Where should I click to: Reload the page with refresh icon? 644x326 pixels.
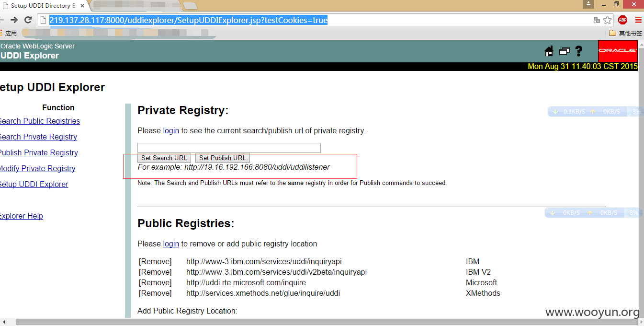(x=28, y=20)
